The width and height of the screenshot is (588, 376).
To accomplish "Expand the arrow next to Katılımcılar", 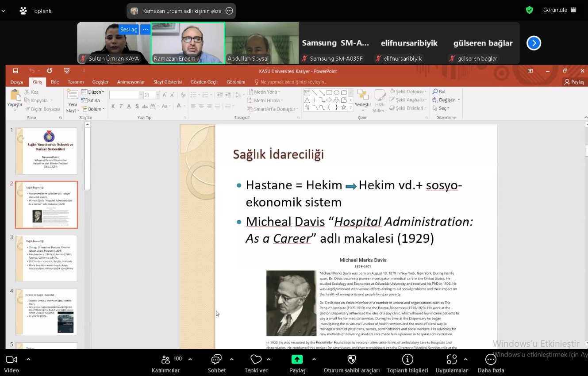I will click(190, 359).
